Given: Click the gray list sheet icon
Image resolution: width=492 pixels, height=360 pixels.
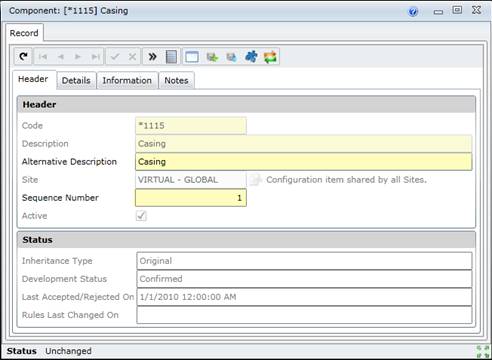Looking at the screenshot, I should pos(171,57).
